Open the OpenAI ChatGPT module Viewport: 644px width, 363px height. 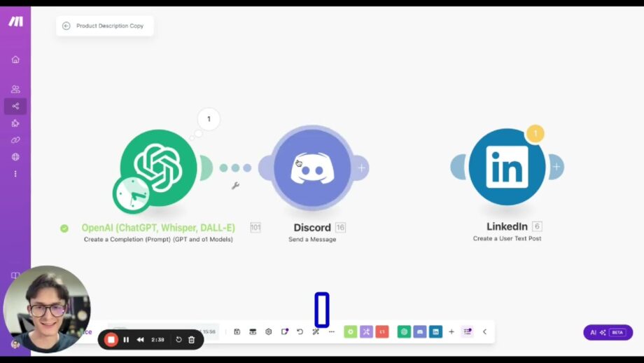tap(159, 167)
